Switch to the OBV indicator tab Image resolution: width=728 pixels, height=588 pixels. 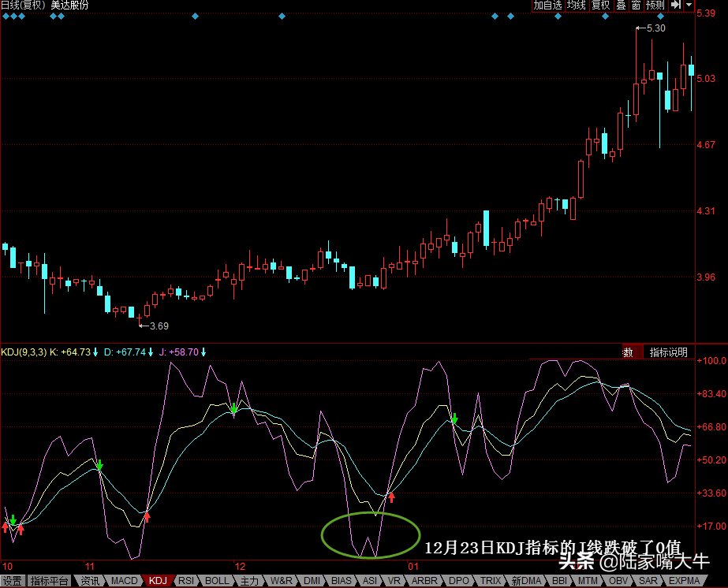click(x=618, y=581)
